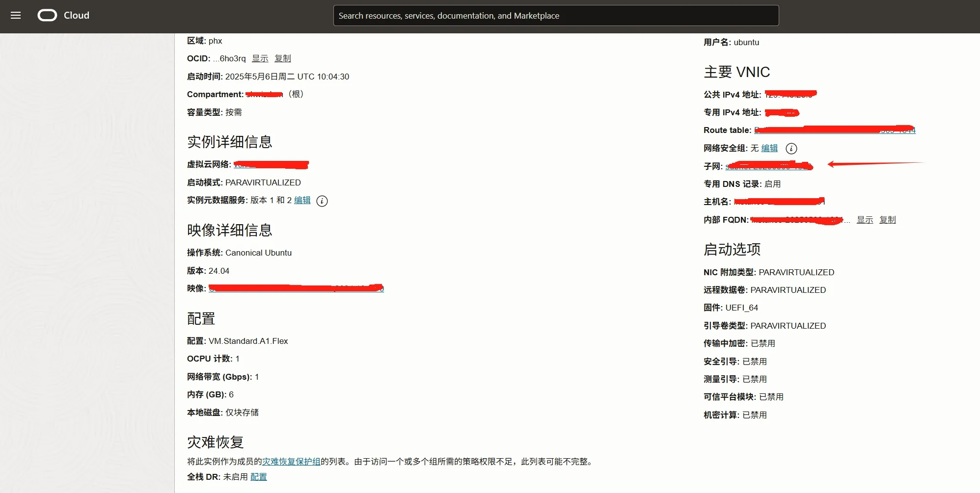980x493 pixels.
Task: Select the OCPU 计数 value
Action: (x=238, y=359)
